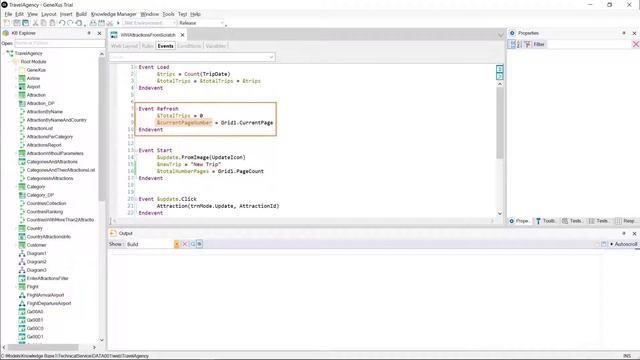Pin the Output panel
The width and height of the screenshot is (640, 360).
click(x=624, y=233)
